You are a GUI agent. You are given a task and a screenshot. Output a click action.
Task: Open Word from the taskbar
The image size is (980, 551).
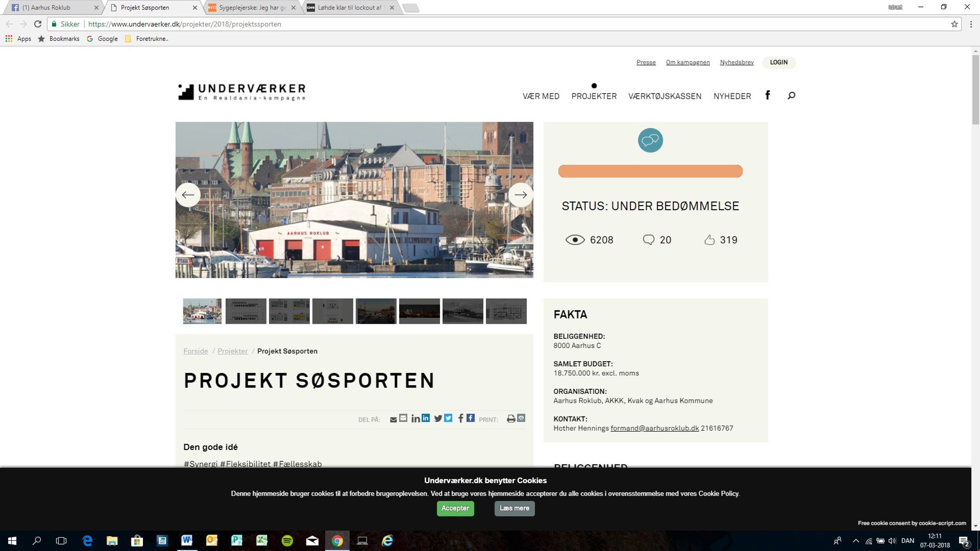(187, 540)
